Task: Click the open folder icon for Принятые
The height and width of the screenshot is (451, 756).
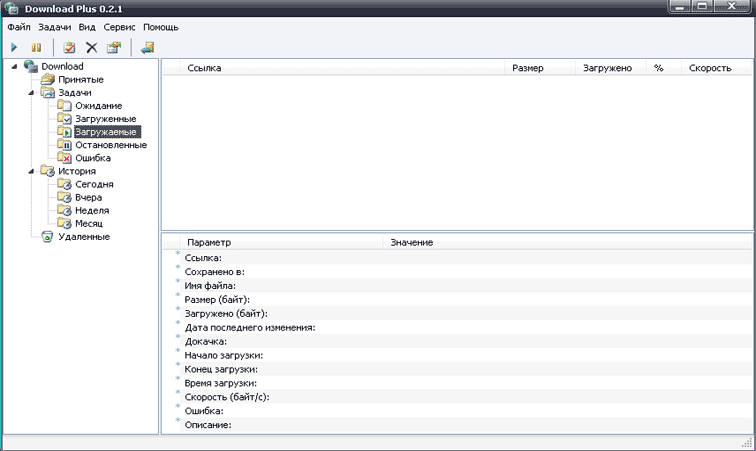Action: (48, 79)
